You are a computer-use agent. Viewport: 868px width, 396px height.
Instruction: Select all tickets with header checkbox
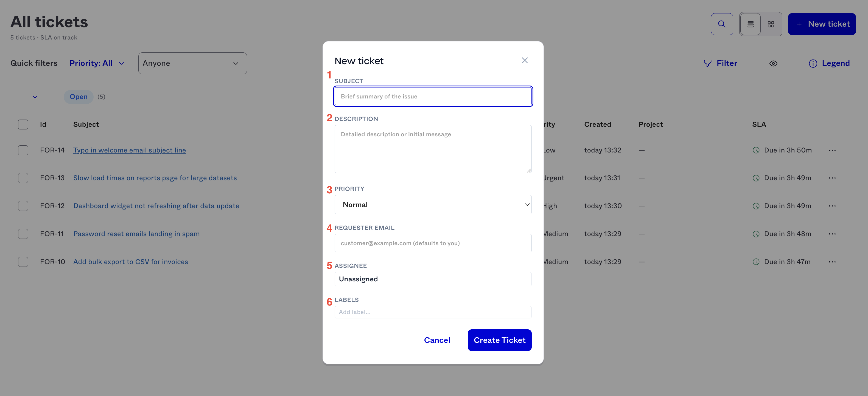point(23,124)
